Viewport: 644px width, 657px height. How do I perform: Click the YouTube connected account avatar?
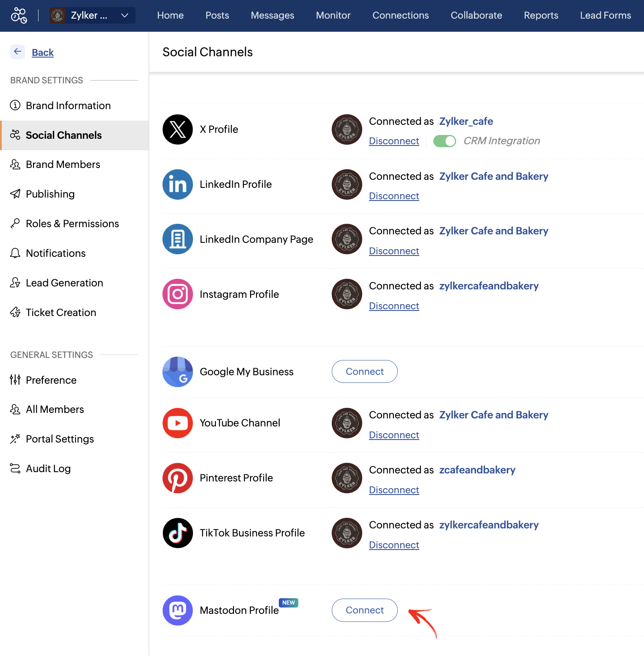coord(347,423)
